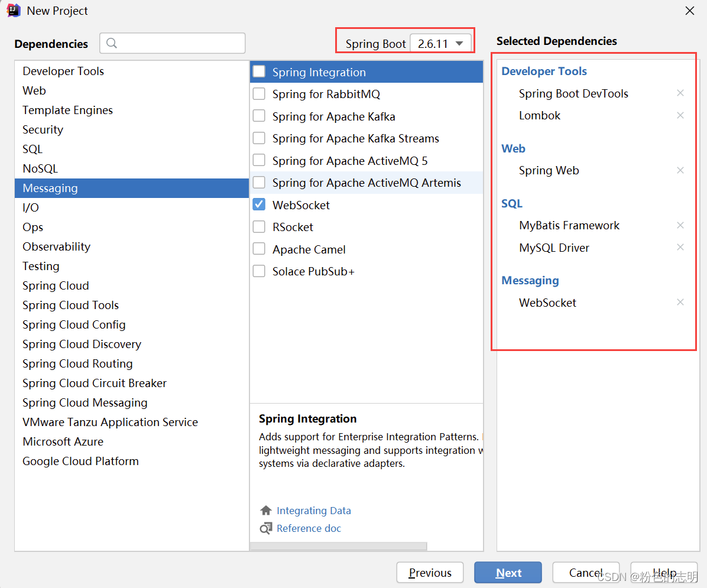This screenshot has width=707, height=588.
Task: Select MySQL Driver in selected dependencies
Action: tap(554, 248)
